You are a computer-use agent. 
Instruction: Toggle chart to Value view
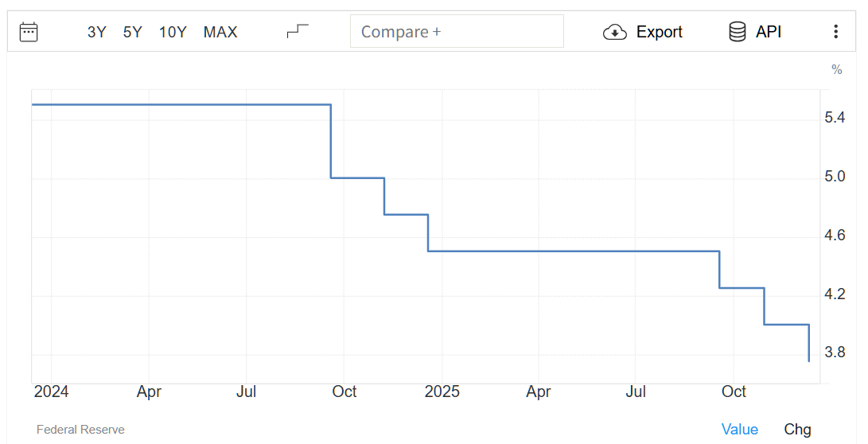[x=740, y=430]
